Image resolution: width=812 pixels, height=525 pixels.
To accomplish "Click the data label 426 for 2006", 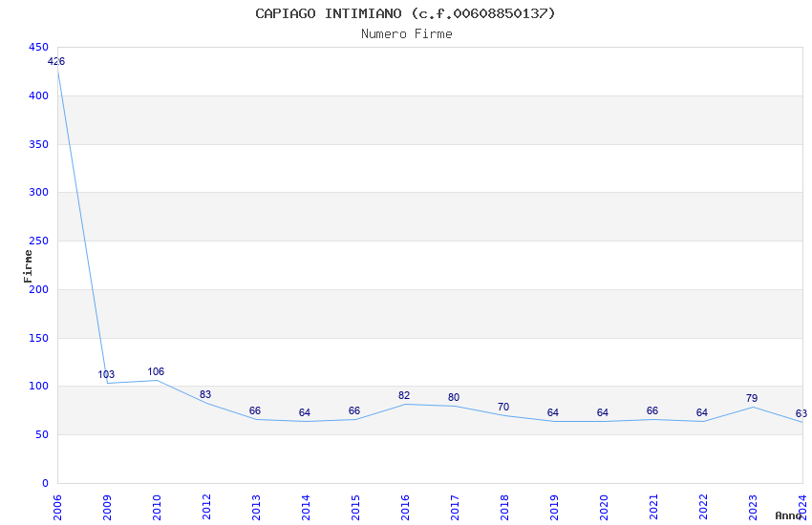I will [56, 61].
